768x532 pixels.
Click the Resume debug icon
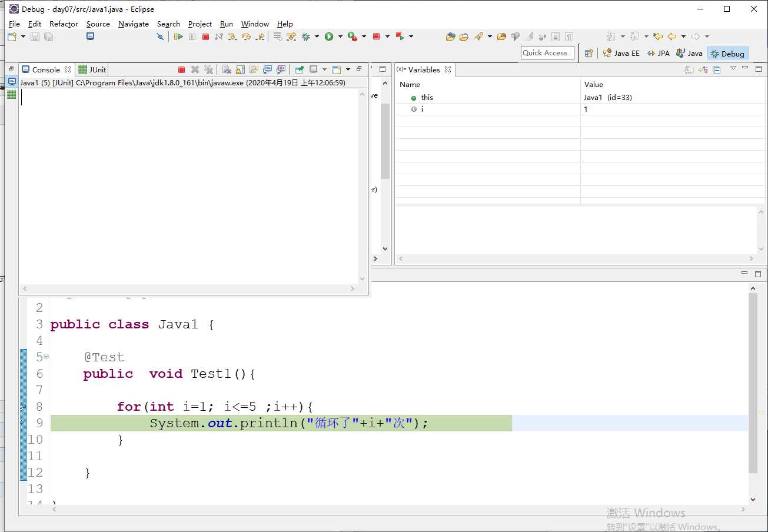[178, 36]
